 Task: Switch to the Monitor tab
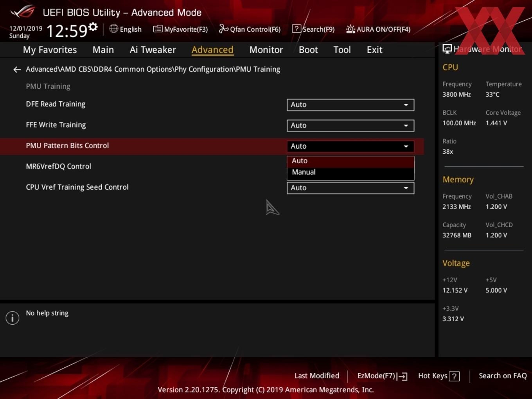pos(266,50)
